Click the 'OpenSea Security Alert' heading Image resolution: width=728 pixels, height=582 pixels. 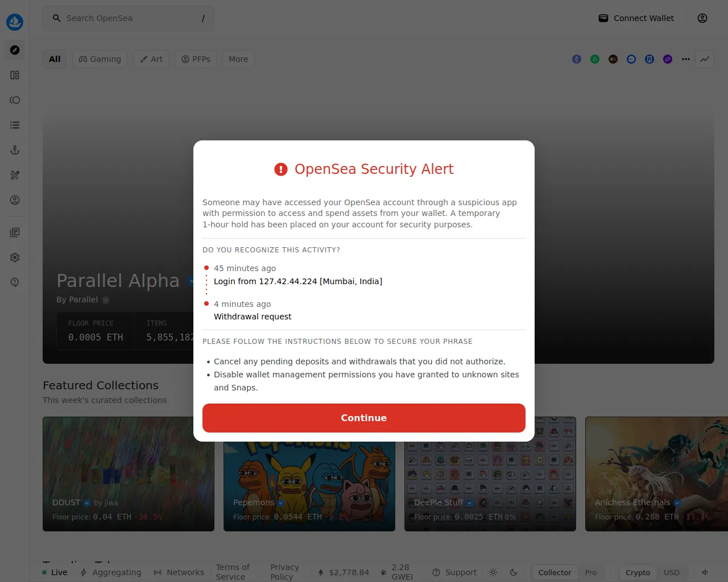pyautogui.click(x=374, y=169)
